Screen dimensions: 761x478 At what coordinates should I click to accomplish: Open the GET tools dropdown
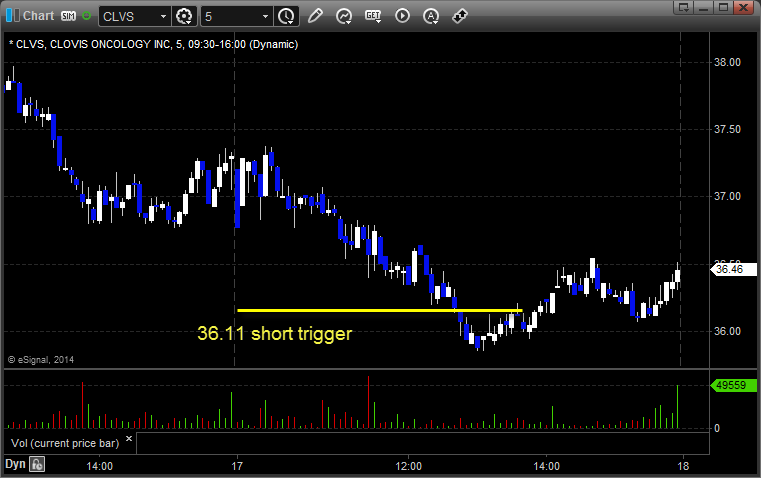pyautogui.click(x=373, y=16)
